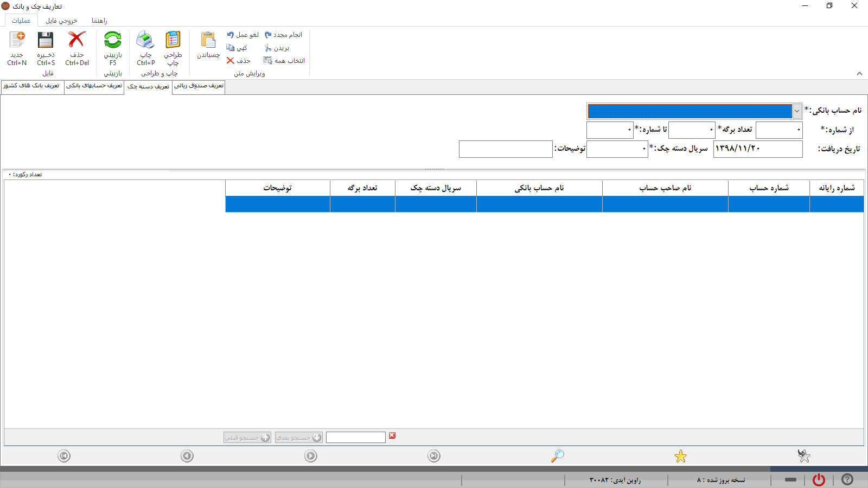Click the yellow star icon in bottom bar

tap(680, 456)
